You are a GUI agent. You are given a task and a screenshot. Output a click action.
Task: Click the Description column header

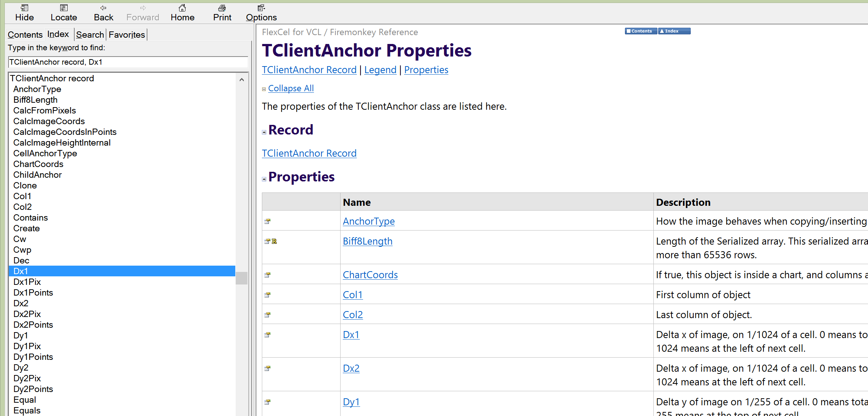click(x=761, y=202)
